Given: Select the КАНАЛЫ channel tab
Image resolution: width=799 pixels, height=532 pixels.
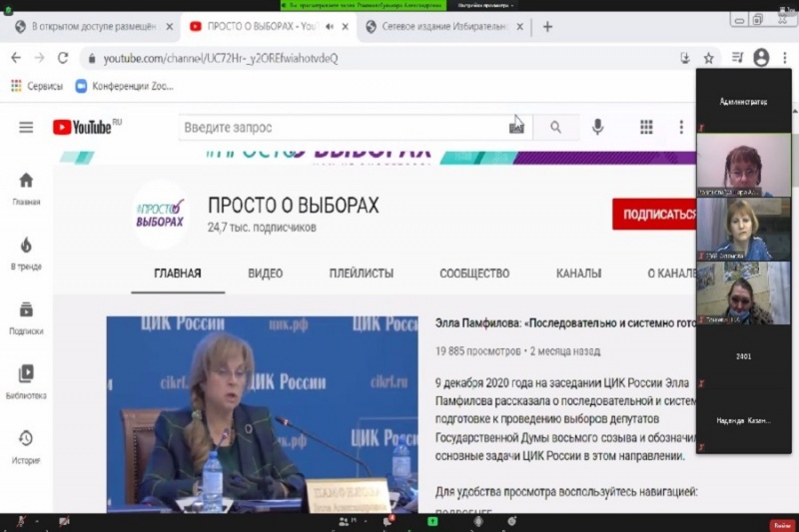Looking at the screenshot, I should pyautogui.click(x=578, y=273).
